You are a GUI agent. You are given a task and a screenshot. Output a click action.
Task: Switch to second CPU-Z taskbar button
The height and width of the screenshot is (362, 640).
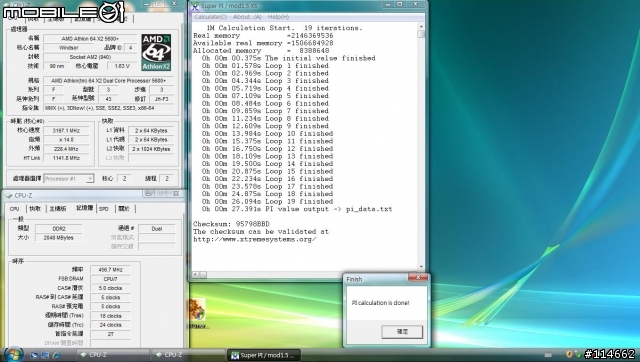[x=186, y=355]
